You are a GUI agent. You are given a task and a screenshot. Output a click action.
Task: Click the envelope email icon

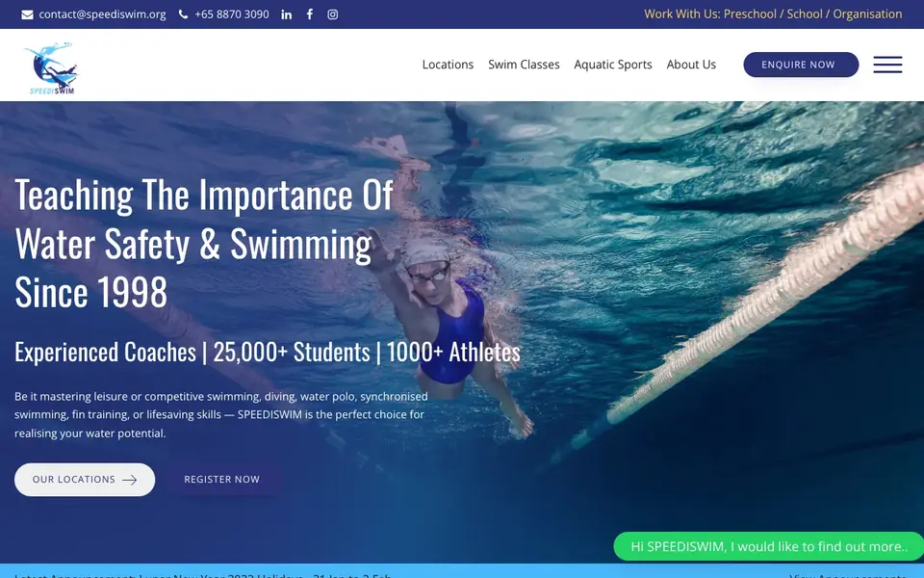(27, 14)
